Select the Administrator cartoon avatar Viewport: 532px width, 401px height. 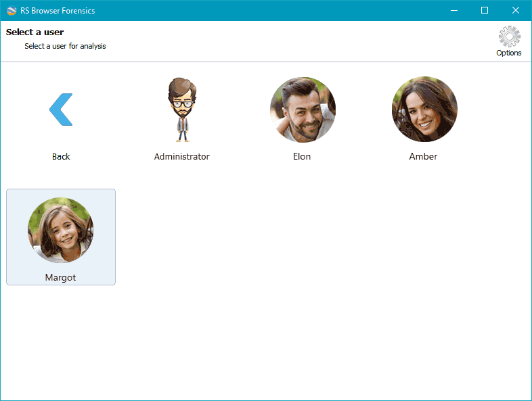182,110
